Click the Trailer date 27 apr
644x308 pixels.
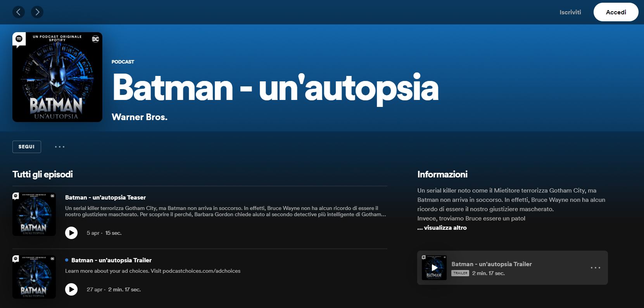(95, 289)
